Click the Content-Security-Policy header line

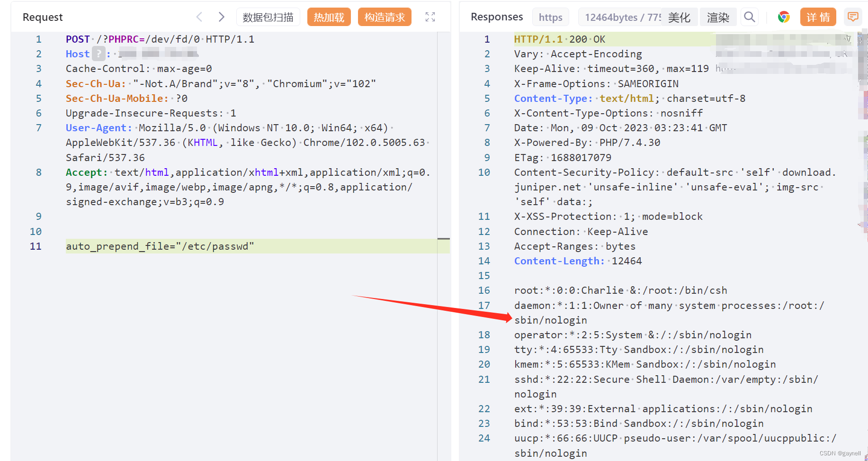coord(675,187)
